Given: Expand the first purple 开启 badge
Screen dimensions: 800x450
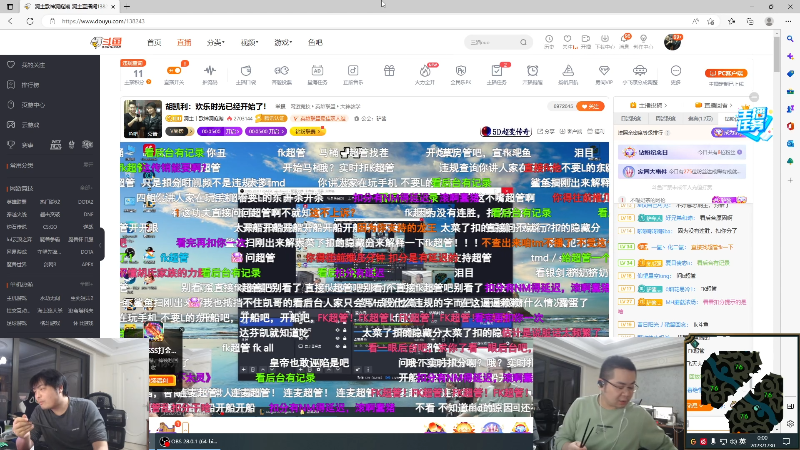Looking at the screenshot, I should tap(219, 131).
